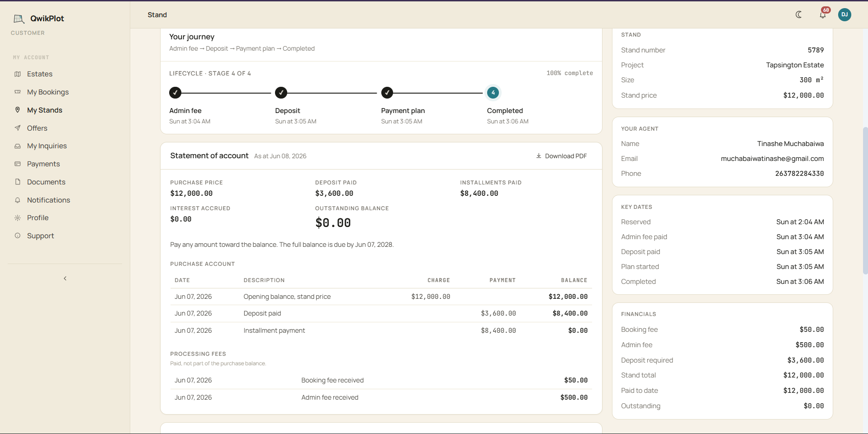Click the Paid to date $12,000.00 value
Viewport: 868px width, 434px height.
coord(803,391)
